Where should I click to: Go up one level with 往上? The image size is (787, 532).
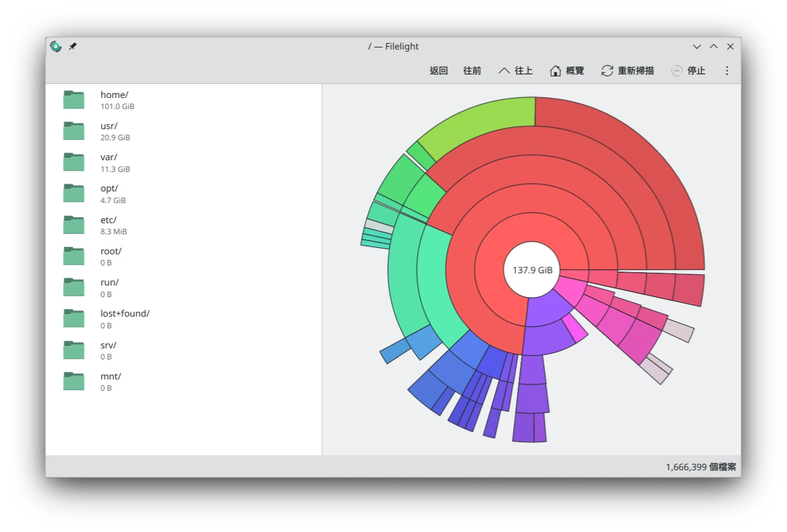point(515,71)
